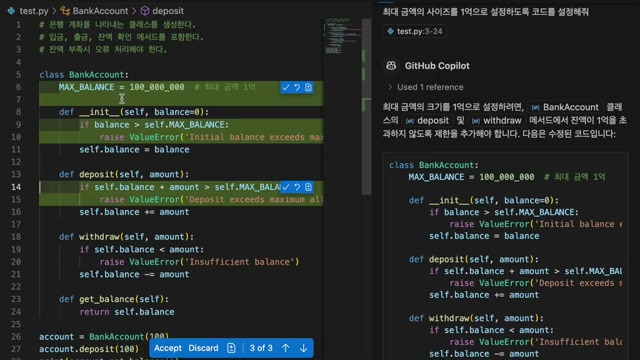This screenshot has width=640, height=360.
Task: Click the Python file icon in breadcrumb
Action: coord(11,11)
